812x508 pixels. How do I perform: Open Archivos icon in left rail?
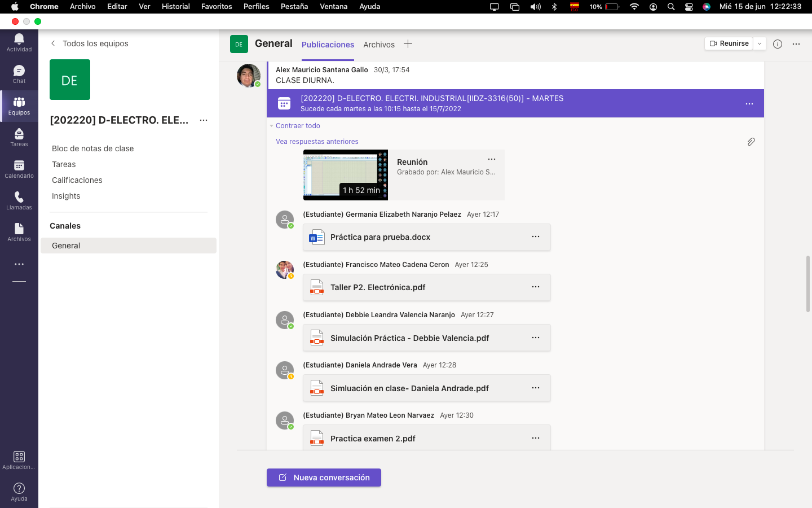[x=19, y=232]
